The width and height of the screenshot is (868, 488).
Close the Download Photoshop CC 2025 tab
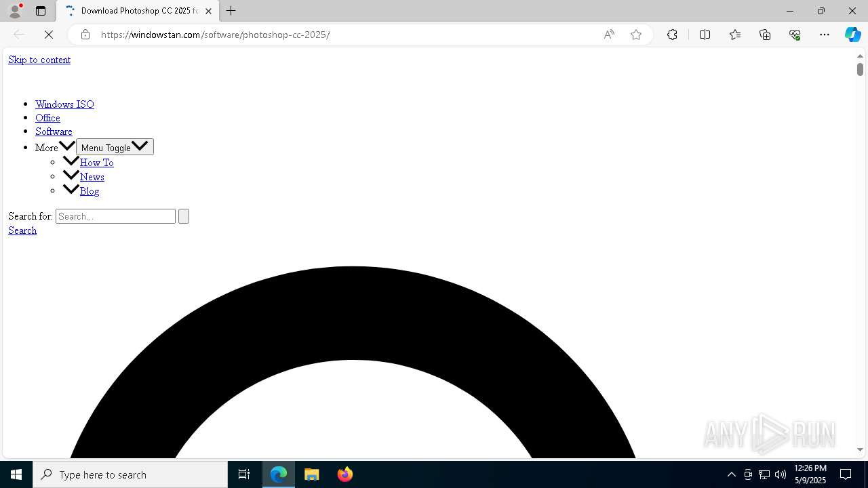208,11
